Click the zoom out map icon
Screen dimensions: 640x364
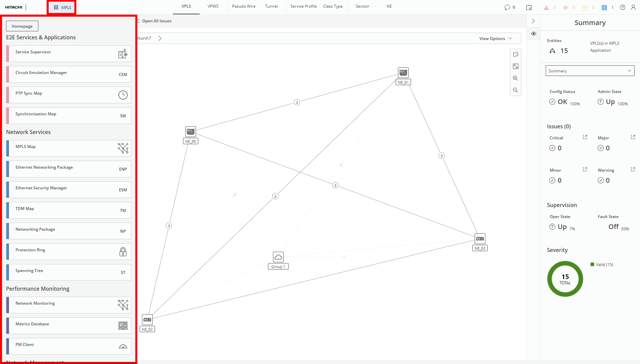coord(515,90)
